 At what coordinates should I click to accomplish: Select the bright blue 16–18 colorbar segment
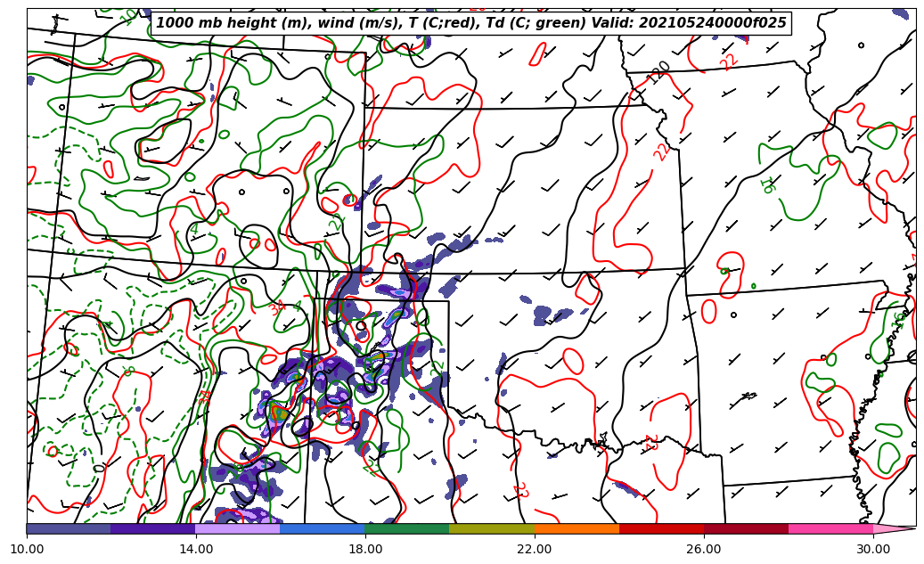[323, 528]
